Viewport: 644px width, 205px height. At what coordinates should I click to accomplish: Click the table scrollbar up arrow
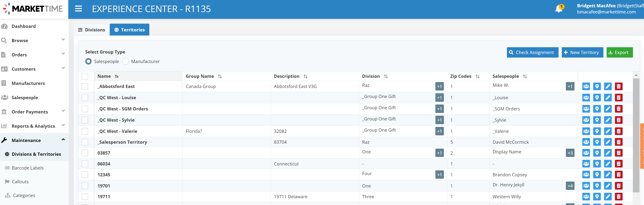pyautogui.click(x=636, y=75)
